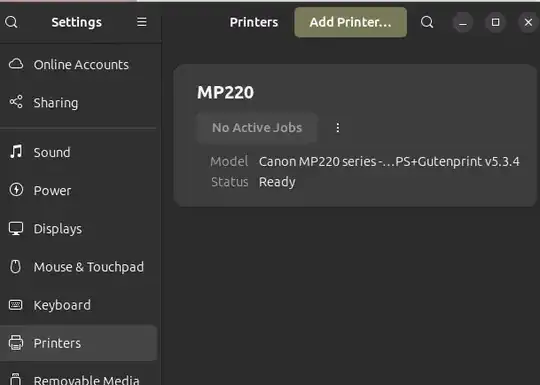Select the Sharing icon in sidebar
The image size is (540, 385).
pos(16,102)
